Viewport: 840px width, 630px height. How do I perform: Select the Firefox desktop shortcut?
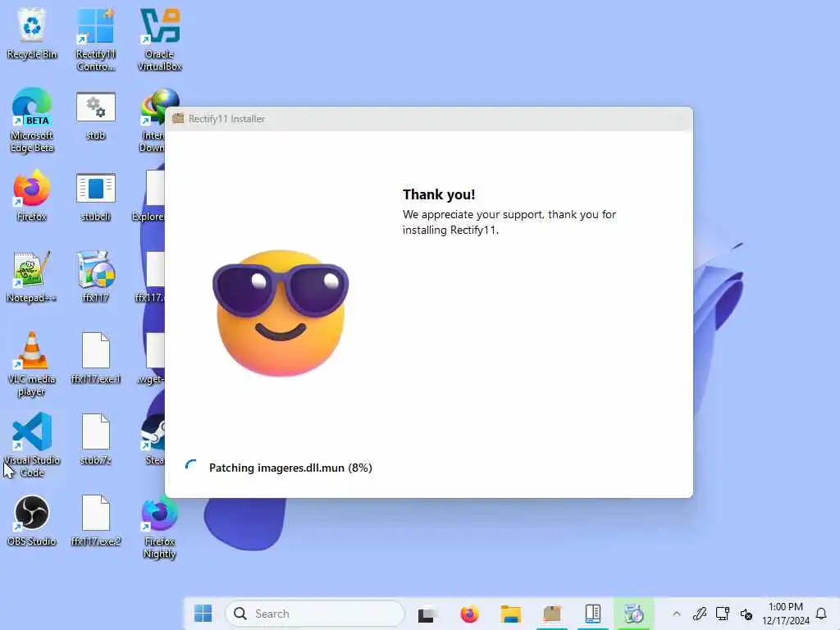pyautogui.click(x=32, y=195)
